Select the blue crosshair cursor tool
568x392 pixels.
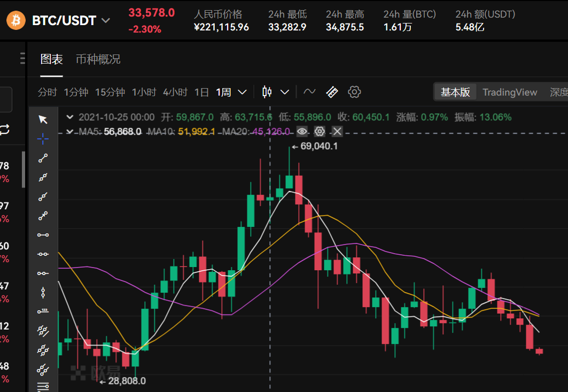pyautogui.click(x=43, y=139)
